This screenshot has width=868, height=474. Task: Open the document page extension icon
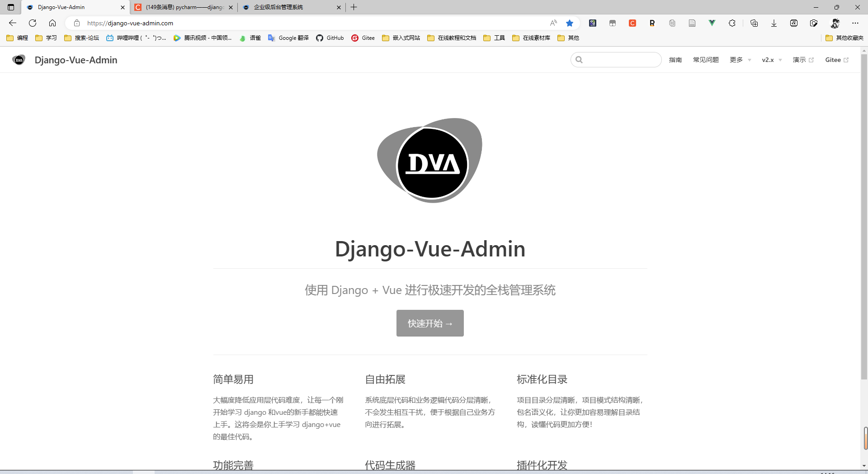(x=692, y=23)
